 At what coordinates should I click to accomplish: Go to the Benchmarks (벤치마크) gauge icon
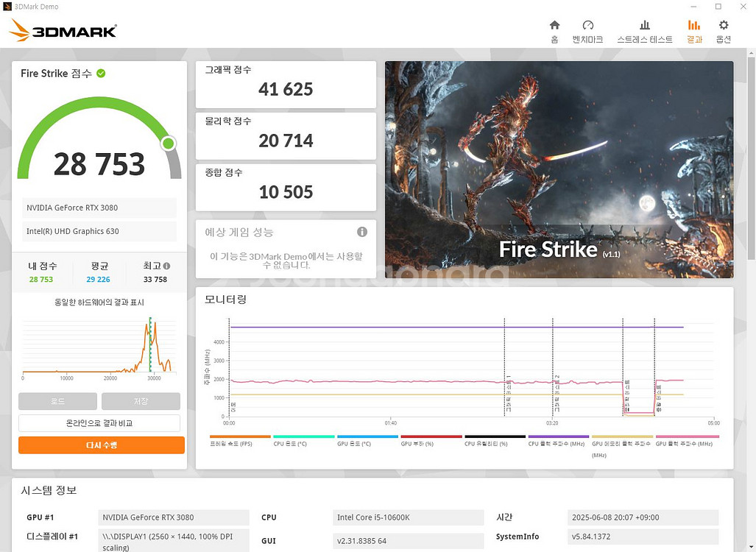[x=587, y=25]
